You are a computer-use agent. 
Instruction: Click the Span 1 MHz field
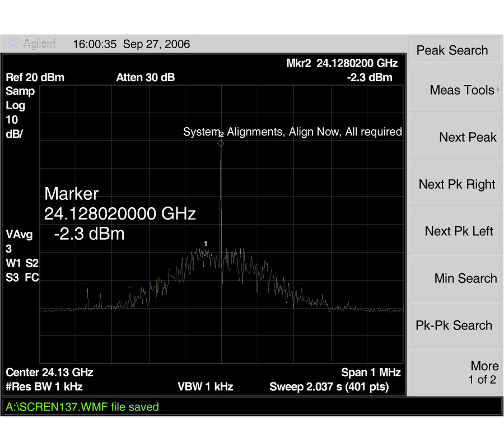(x=371, y=372)
